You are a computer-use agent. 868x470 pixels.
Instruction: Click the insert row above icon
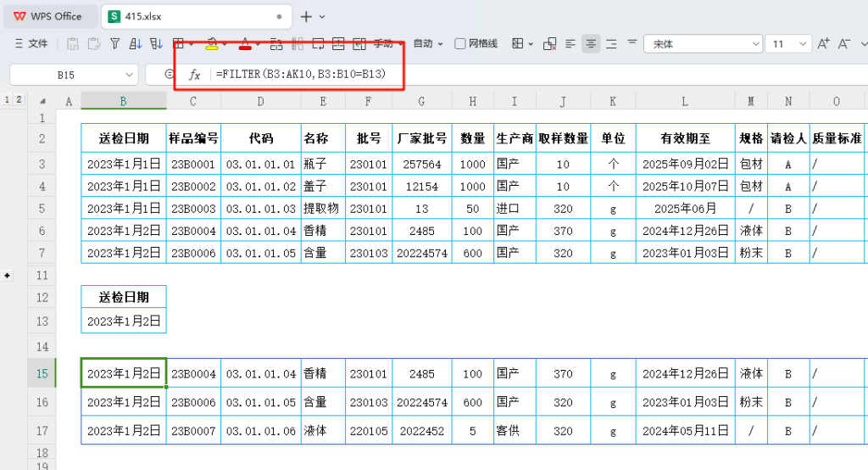tap(338, 44)
